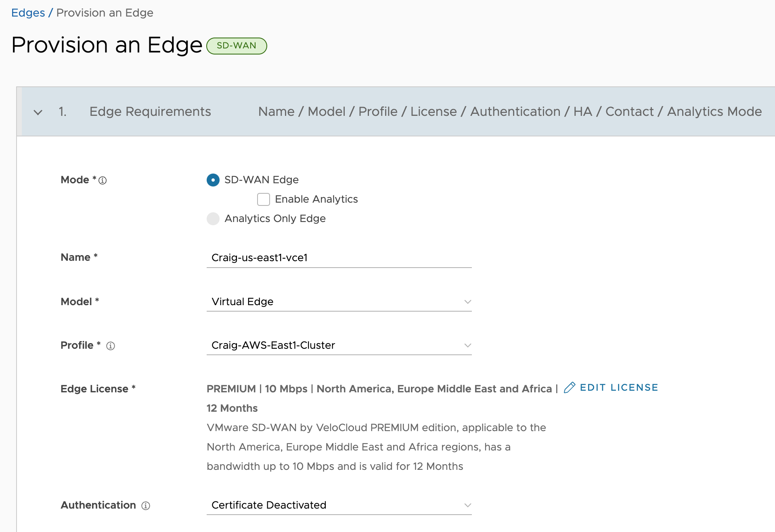Click the Provision an Edge breadcrumb text
This screenshot has height=532, width=775.
click(105, 13)
